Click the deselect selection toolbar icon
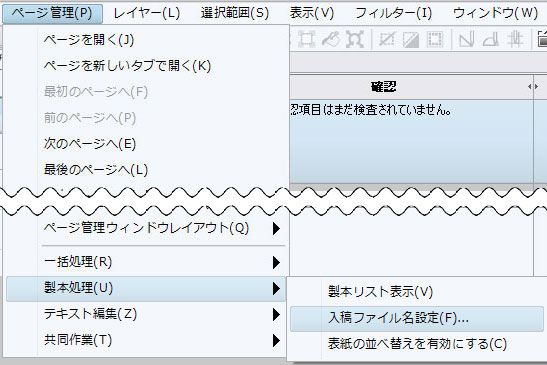Screen dimensions: 547x365 point(387,39)
